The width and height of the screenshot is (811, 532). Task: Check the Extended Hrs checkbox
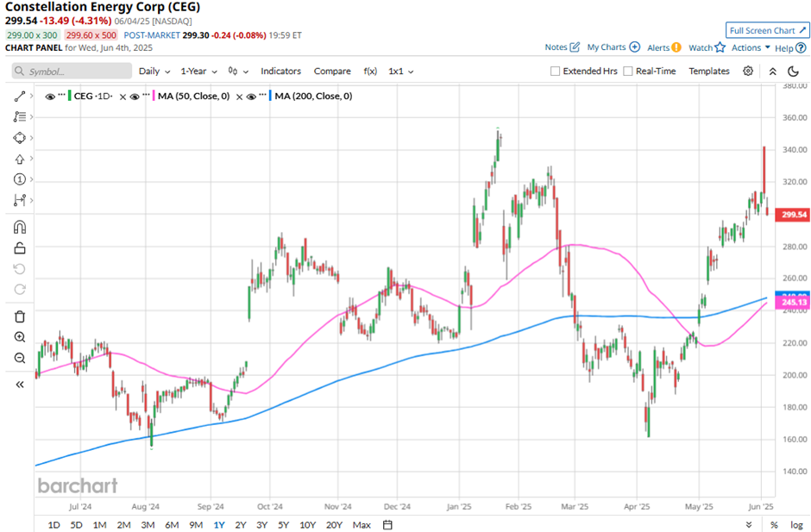[x=556, y=72]
